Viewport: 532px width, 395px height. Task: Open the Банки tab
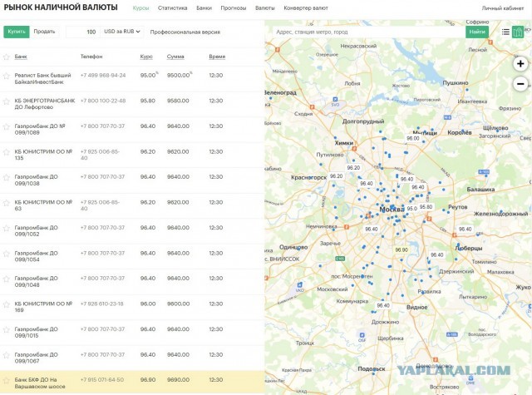coord(204,7)
